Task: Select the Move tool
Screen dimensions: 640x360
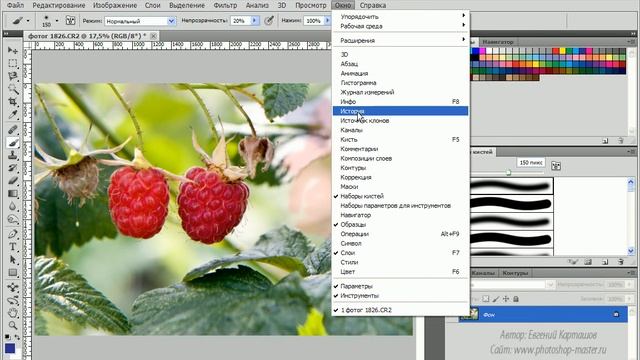Action: [13, 51]
